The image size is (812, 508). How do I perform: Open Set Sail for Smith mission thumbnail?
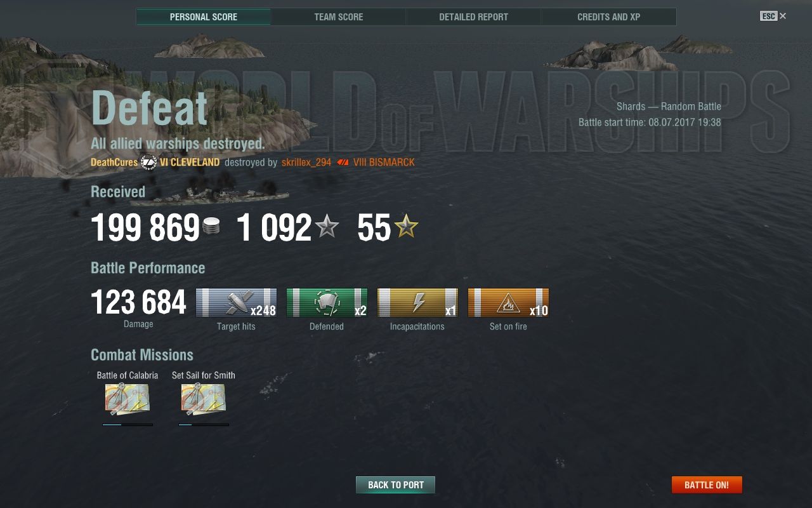[x=204, y=399]
